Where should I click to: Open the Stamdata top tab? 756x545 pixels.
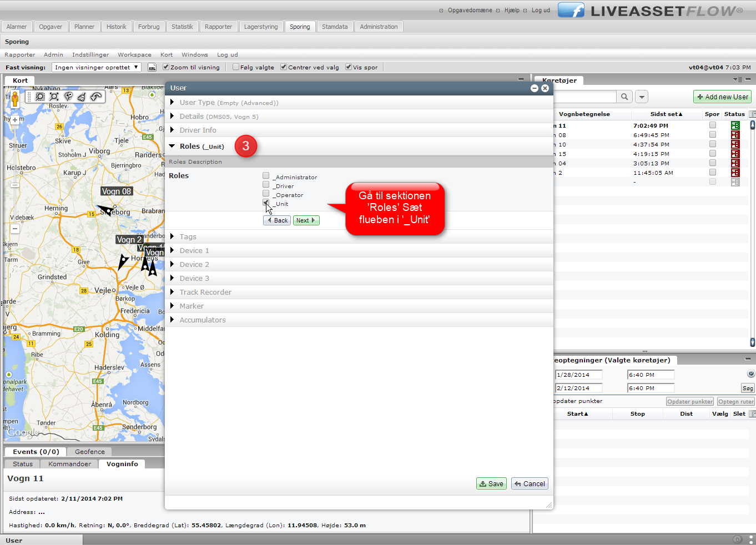[335, 27]
